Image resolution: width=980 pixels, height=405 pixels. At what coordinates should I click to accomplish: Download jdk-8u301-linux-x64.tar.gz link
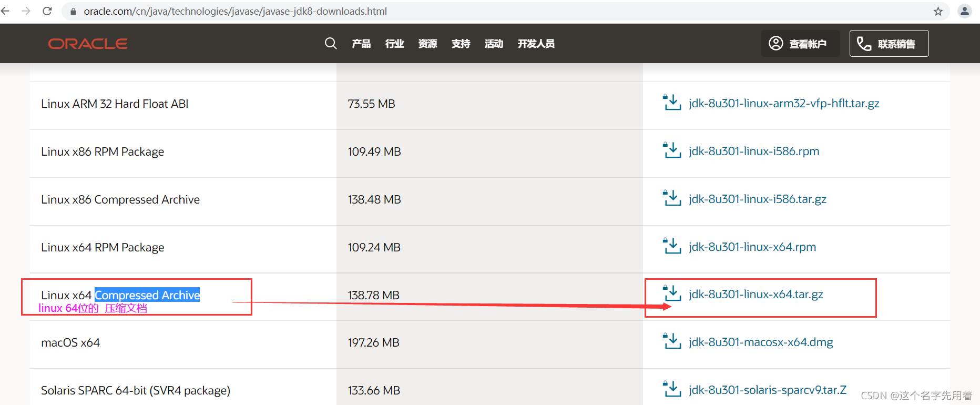pyautogui.click(x=756, y=295)
